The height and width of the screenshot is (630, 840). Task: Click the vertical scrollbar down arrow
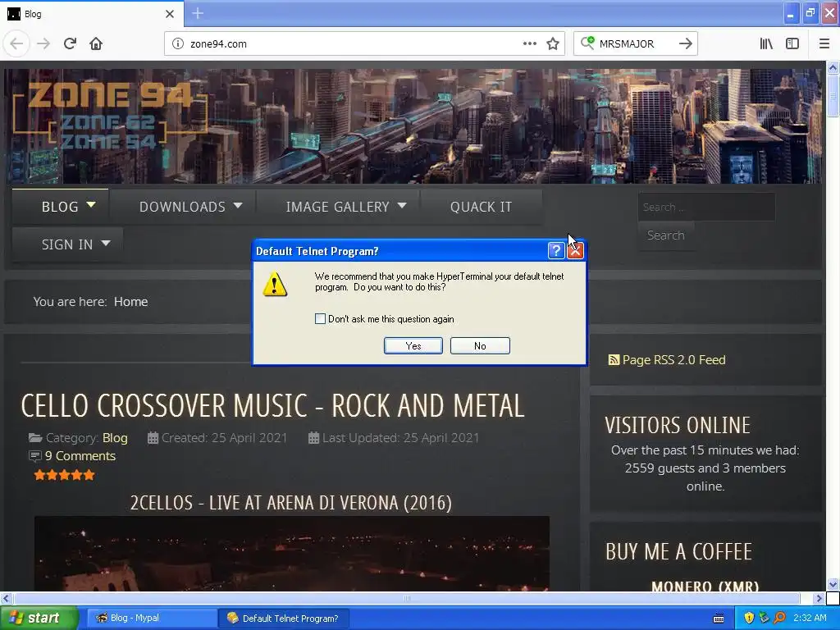coord(833,584)
